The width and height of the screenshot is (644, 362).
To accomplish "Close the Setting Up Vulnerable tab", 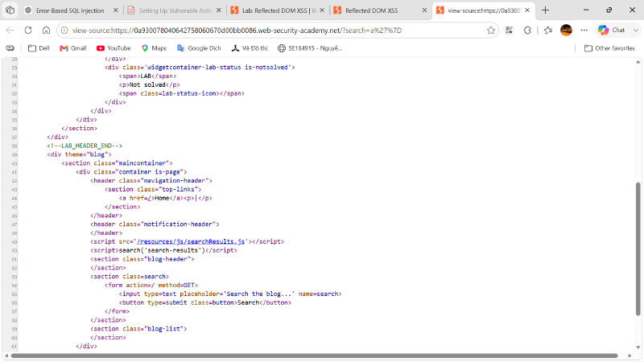I will click(219, 10).
